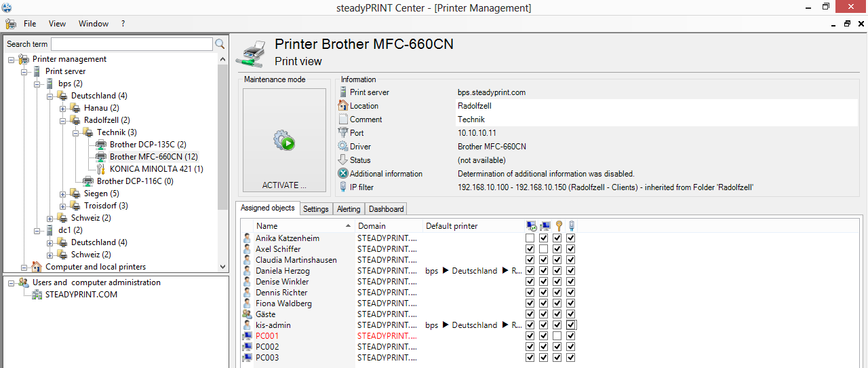The height and width of the screenshot is (368, 868).
Task: Click the Brother DCP-116C printer icon
Action: pos(88,181)
